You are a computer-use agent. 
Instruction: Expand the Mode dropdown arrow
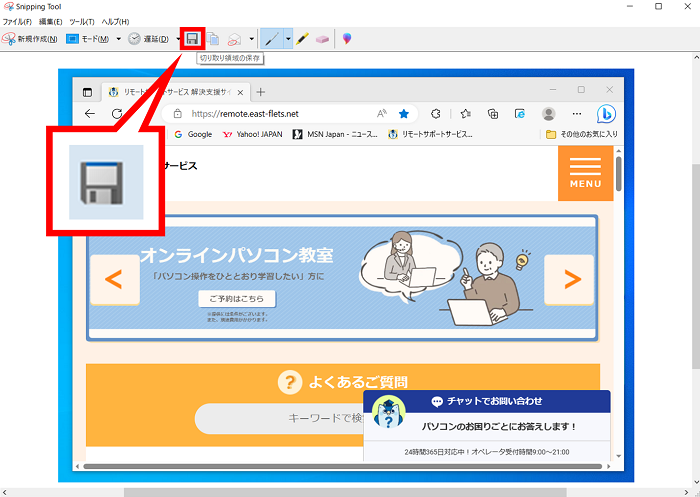pos(118,39)
